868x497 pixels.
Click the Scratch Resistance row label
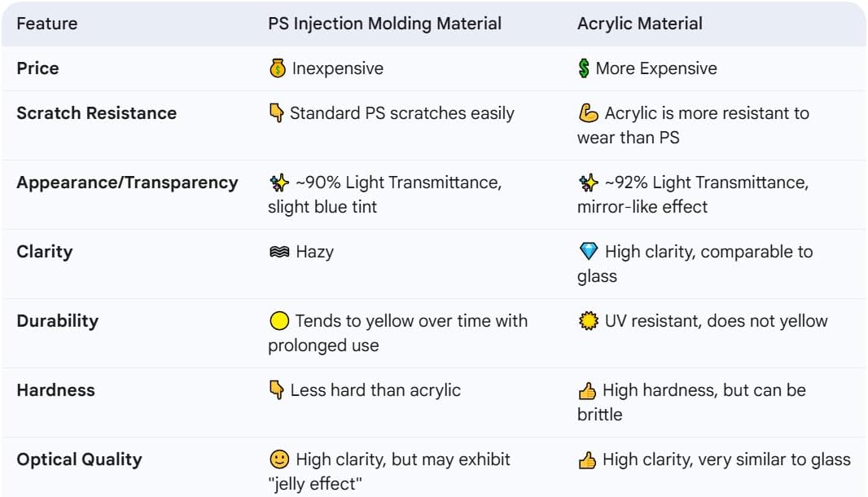[96, 113]
